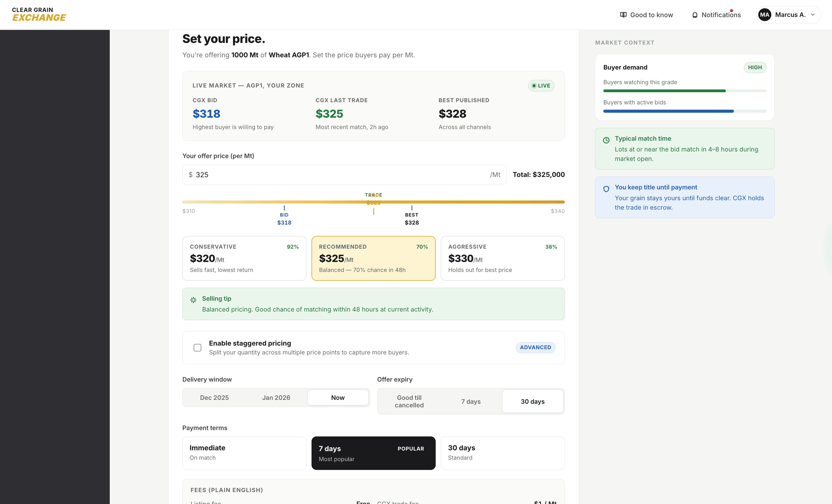Click the ADVANCED badge on staggered pricing

click(535, 347)
